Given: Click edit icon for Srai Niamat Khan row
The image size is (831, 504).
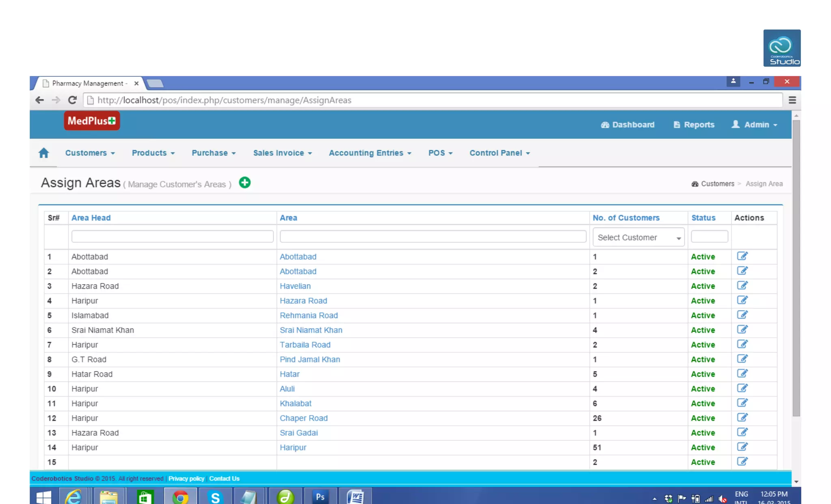Looking at the screenshot, I should click(x=742, y=330).
